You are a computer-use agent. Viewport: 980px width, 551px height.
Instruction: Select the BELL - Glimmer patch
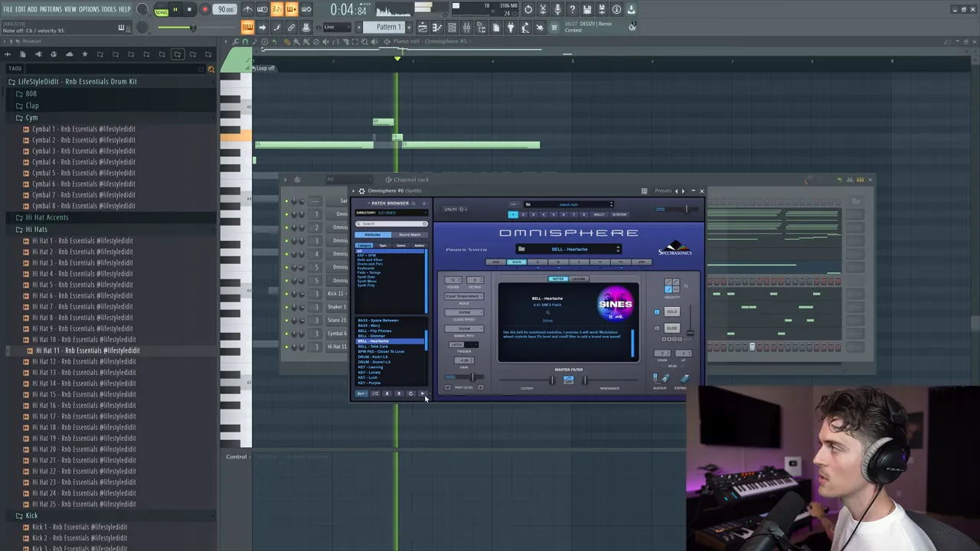click(x=372, y=336)
